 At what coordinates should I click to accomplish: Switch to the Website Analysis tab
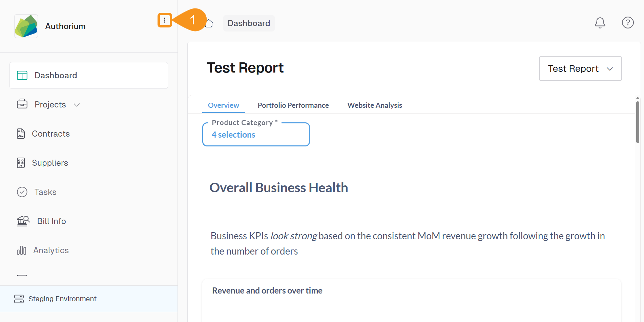(x=374, y=105)
